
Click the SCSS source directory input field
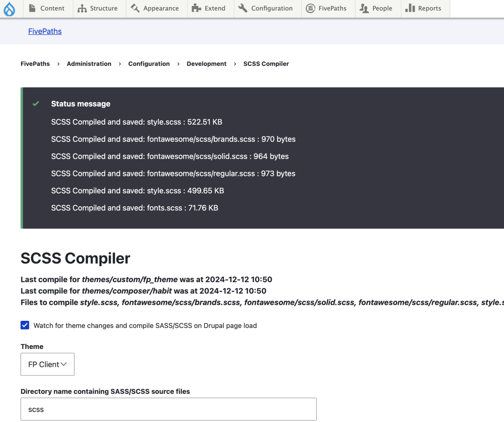click(168, 409)
